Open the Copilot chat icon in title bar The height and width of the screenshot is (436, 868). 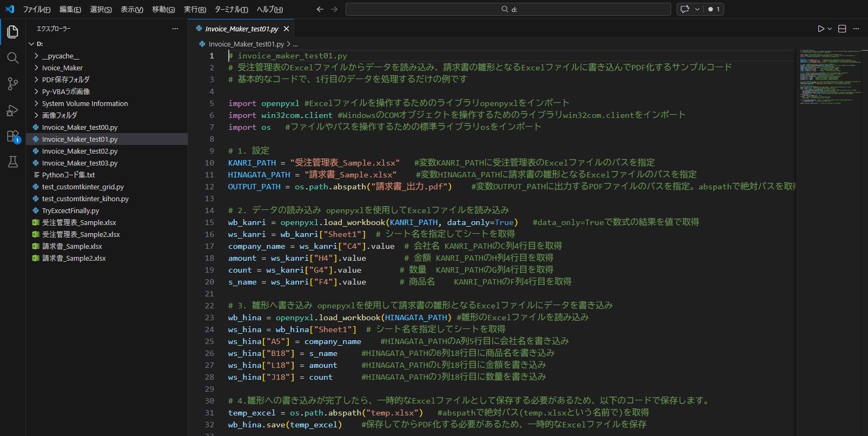click(x=685, y=9)
